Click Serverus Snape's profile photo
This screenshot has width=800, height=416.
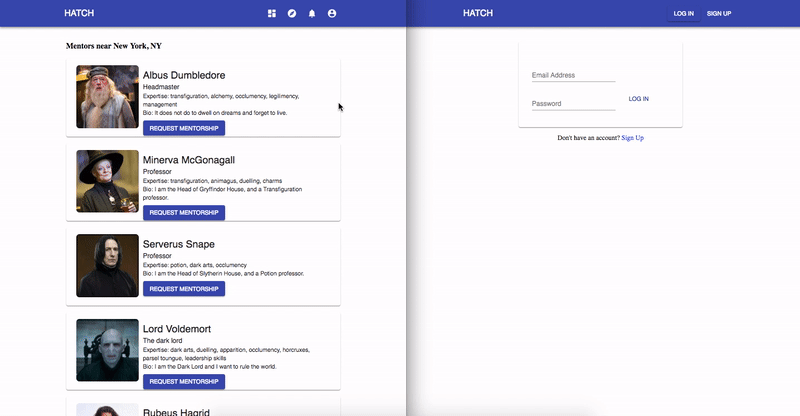[x=107, y=265]
